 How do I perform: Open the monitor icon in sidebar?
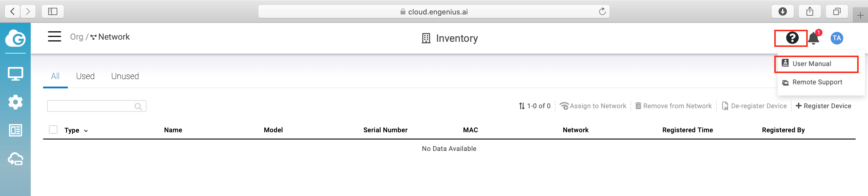pyautogui.click(x=15, y=74)
